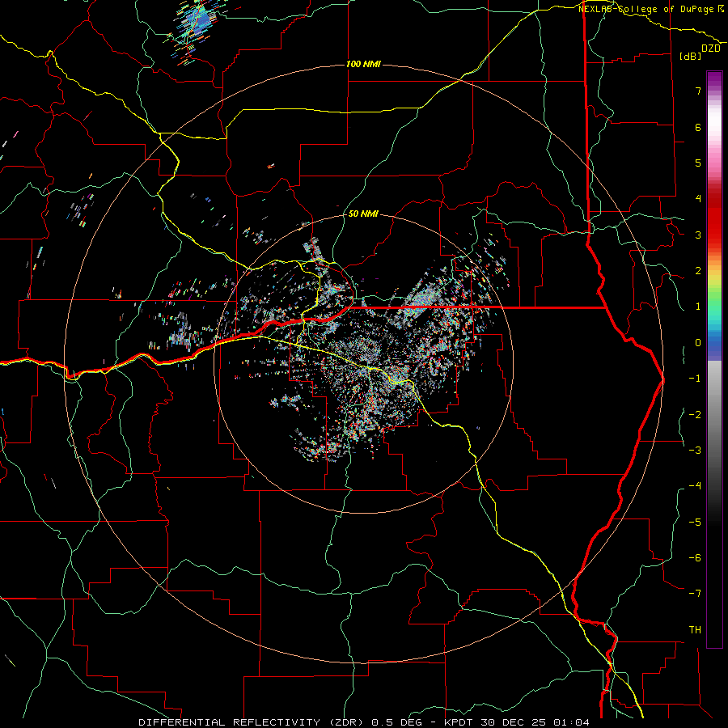Click the positive "5" scale value

(x=698, y=163)
